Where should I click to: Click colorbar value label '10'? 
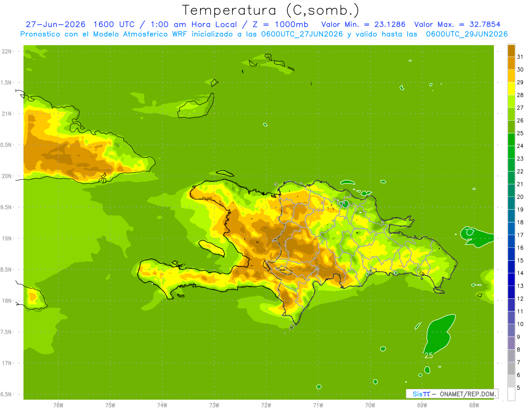click(520, 324)
